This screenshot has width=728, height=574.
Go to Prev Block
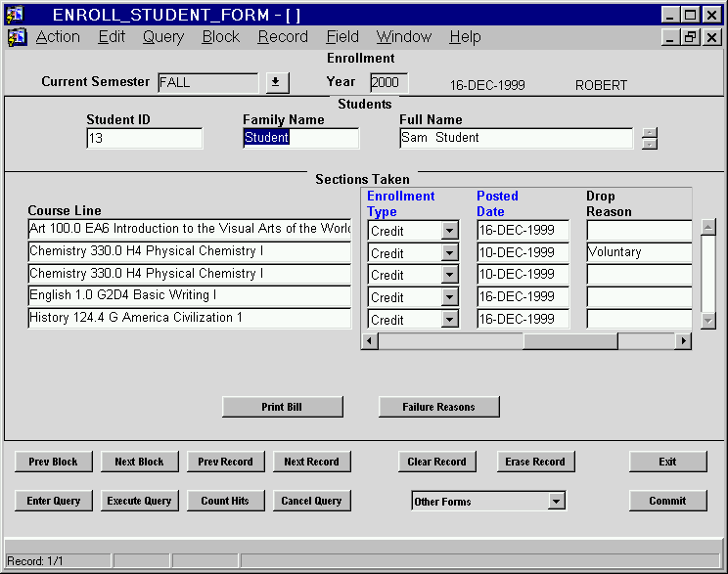[x=54, y=462]
